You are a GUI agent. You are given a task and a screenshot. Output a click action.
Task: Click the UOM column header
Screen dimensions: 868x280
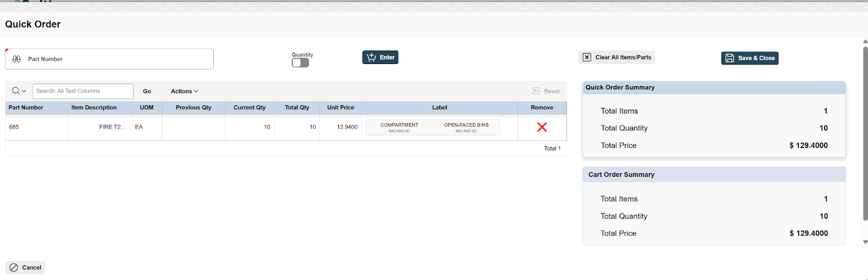[x=146, y=107]
